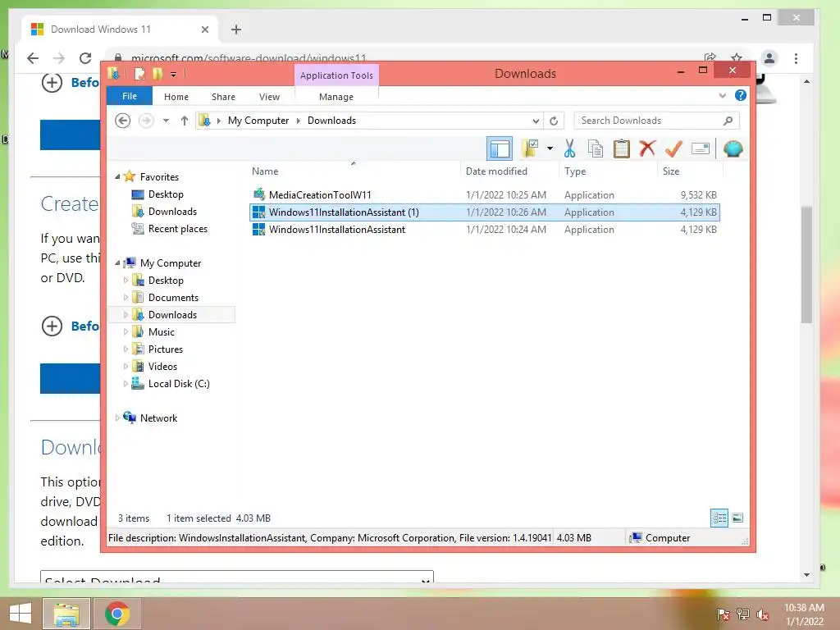Sort files by Date modified column
The image size is (840, 630).
pyautogui.click(x=509, y=171)
